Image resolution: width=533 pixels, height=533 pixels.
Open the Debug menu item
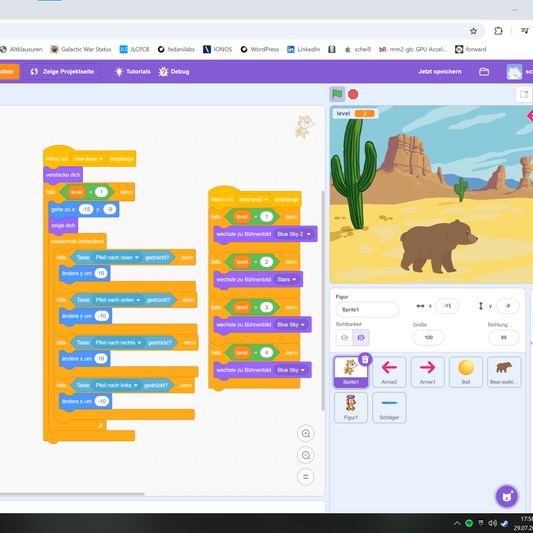click(x=174, y=71)
